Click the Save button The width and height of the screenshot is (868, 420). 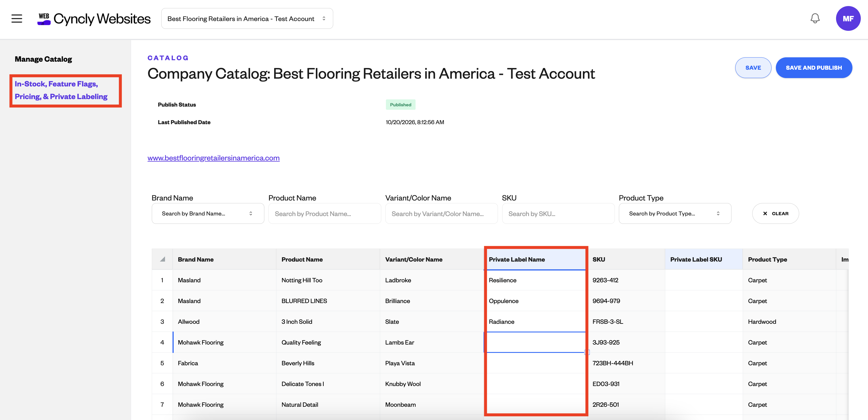click(753, 68)
